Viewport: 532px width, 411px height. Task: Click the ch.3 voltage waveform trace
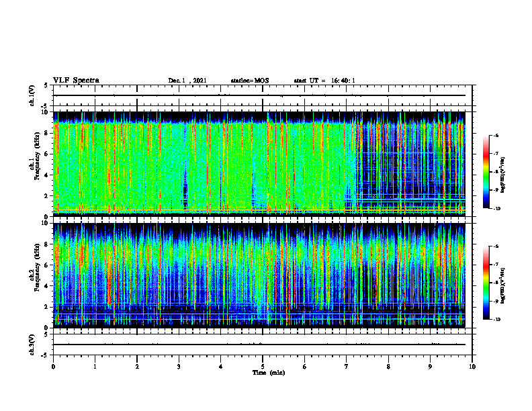(x=259, y=345)
